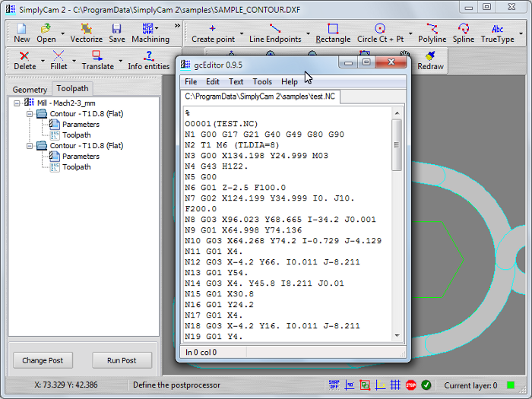
Task: Select the Polyline drawing tool
Action: pyautogui.click(x=432, y=33)
